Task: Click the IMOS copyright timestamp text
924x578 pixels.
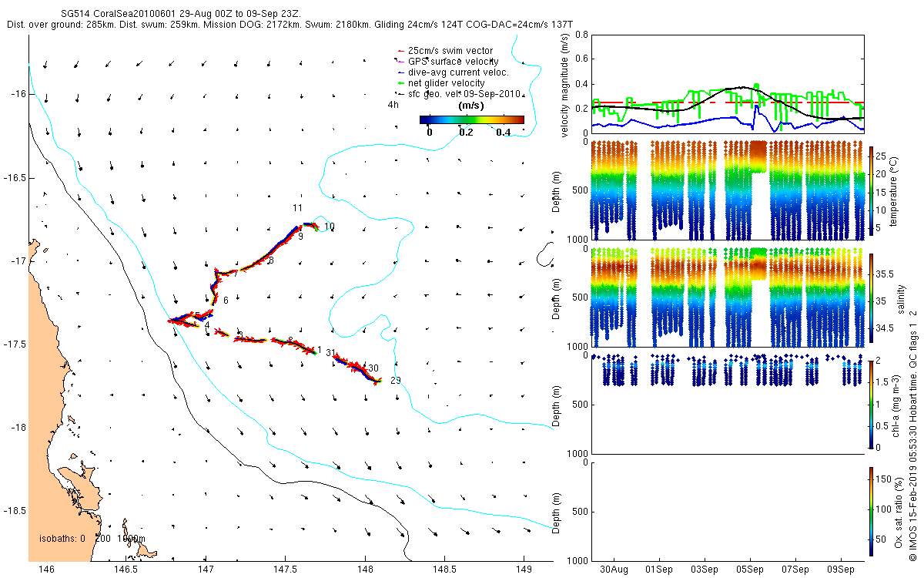Action: pos(912,434)
